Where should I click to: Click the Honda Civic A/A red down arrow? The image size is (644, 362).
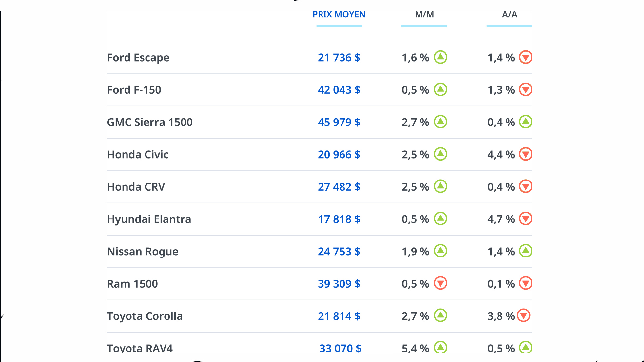coord(525,154)
